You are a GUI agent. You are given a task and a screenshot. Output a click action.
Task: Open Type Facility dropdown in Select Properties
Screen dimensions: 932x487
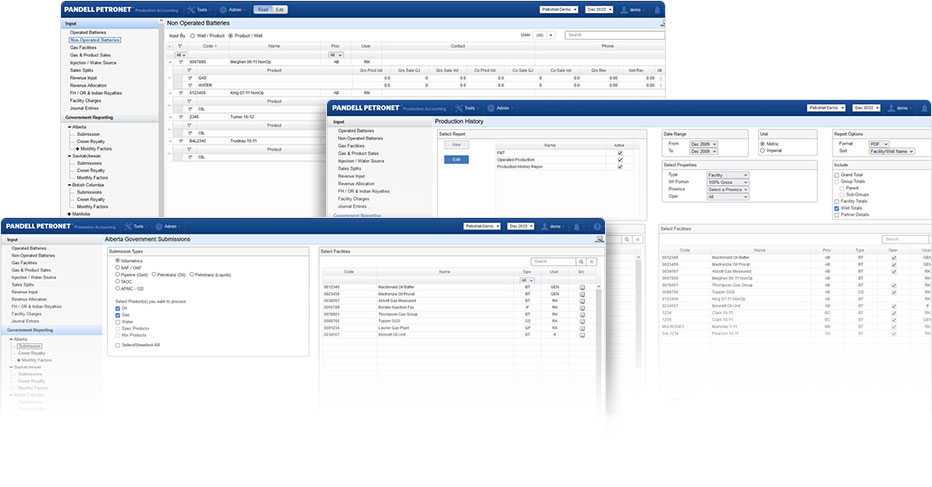coord(728,175)
